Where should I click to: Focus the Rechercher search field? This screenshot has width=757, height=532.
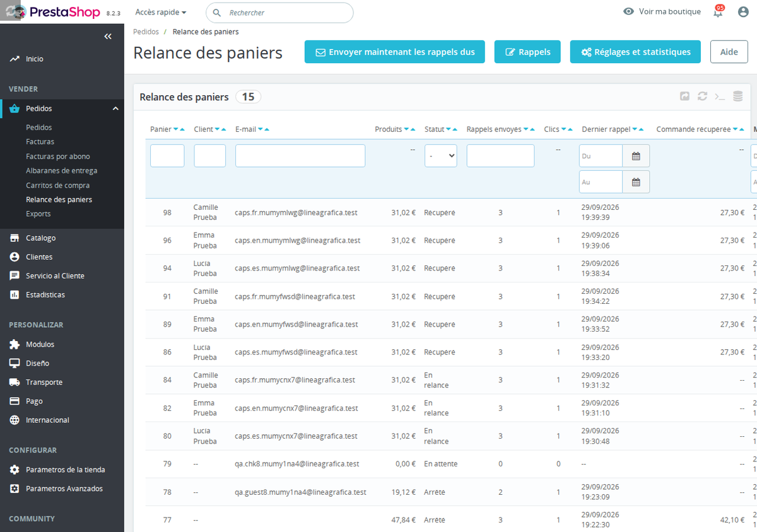click(279, 13)
